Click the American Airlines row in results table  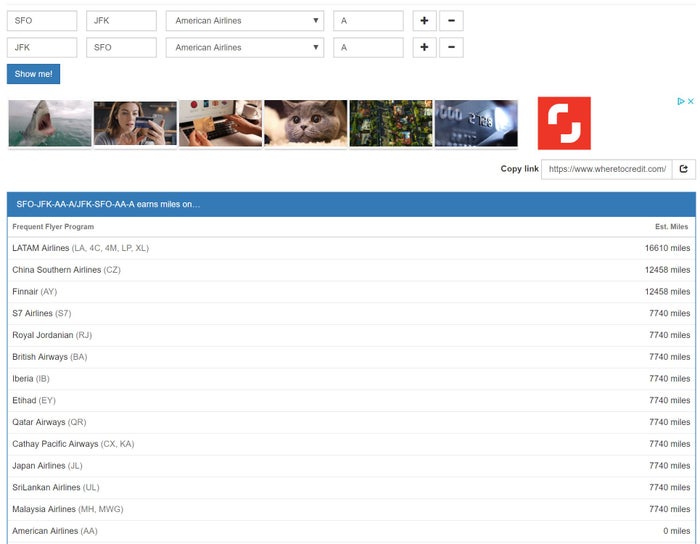pyautogui.click(x=351, y=531)
